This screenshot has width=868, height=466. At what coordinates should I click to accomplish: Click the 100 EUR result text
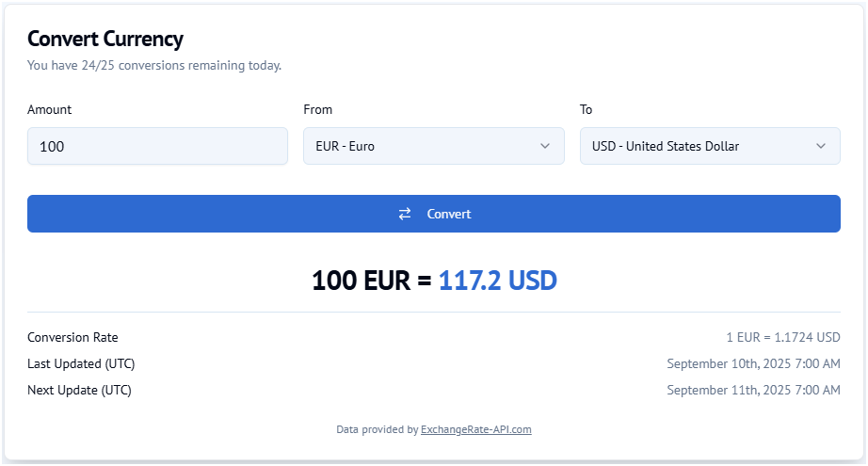[x=360, y=280]
